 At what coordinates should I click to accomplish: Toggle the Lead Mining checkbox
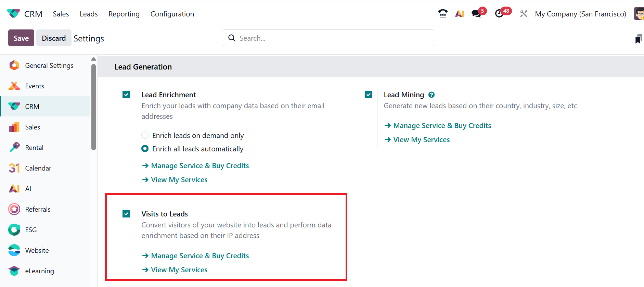369,95
